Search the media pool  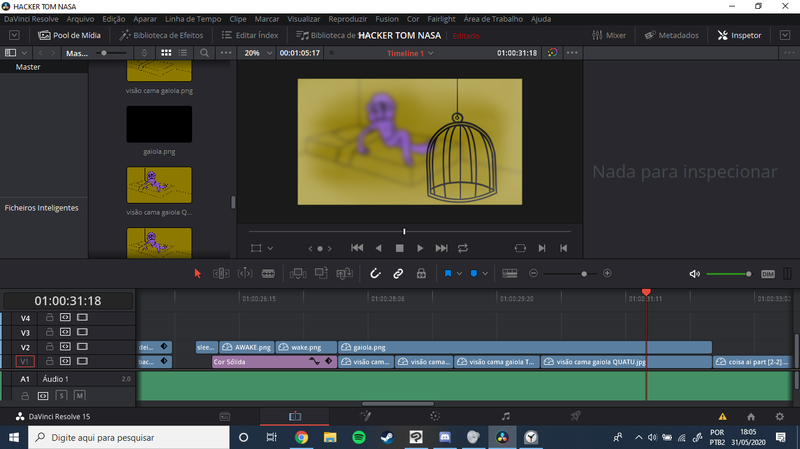point(204,53)
